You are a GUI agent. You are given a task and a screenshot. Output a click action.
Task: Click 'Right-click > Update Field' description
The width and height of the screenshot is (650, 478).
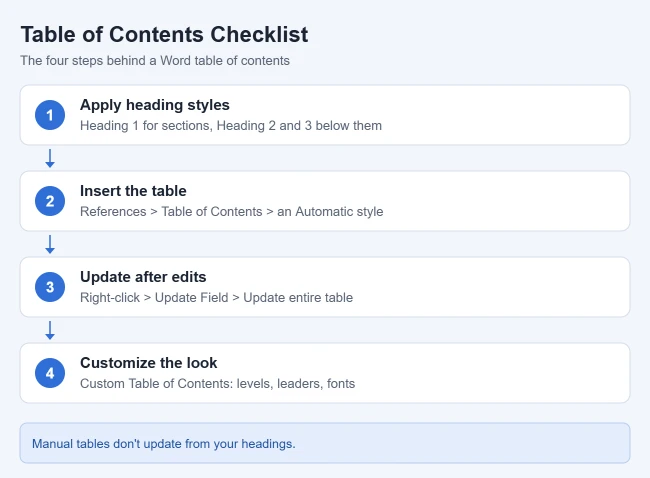(216, 298)
